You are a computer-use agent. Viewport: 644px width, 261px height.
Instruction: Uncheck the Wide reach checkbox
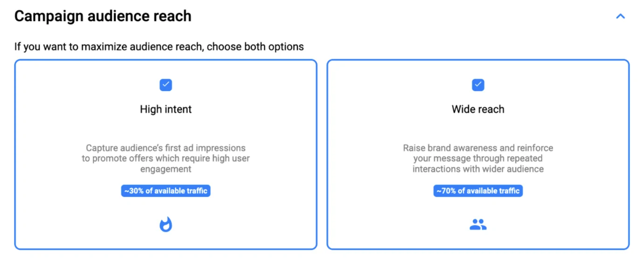pyautogui.click(x=478, y=85)
